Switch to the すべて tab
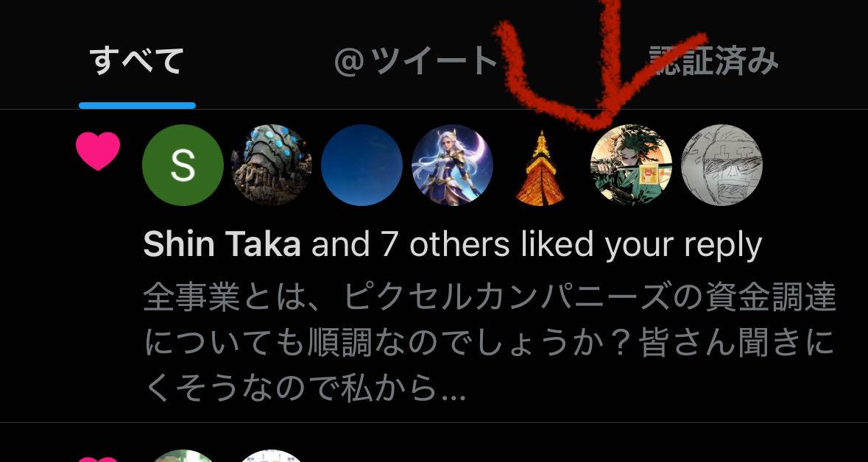Viewport: 868px width, 462px height. [136, 60]
